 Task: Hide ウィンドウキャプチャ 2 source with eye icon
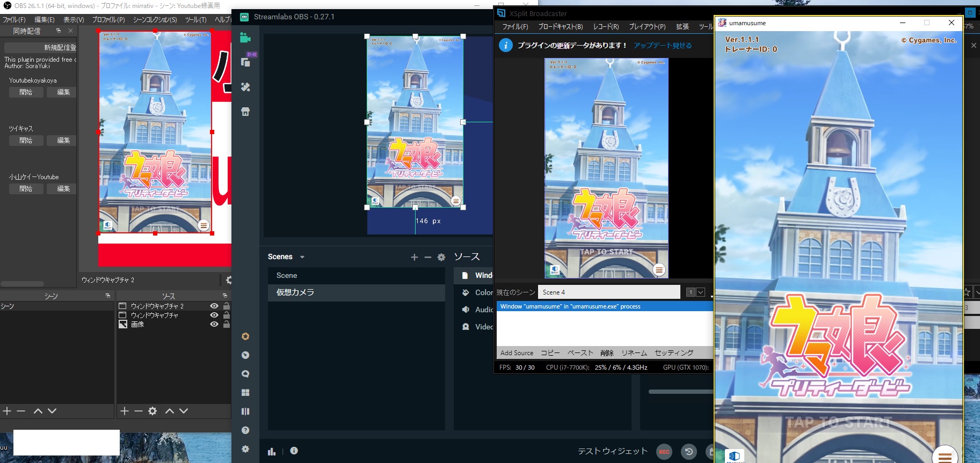coord(214,306)
